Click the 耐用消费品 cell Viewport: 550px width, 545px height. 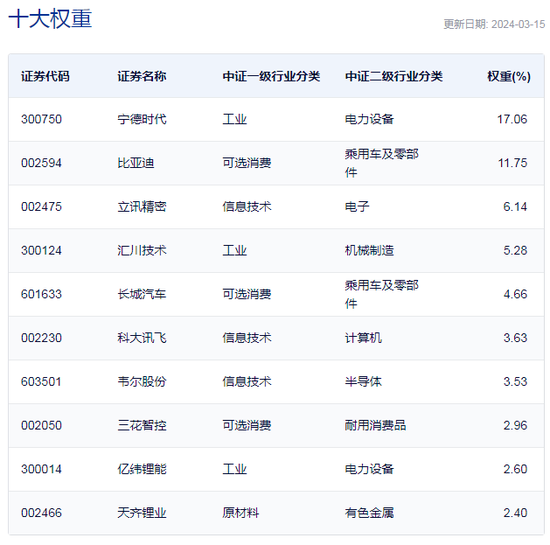coord(375,425)
